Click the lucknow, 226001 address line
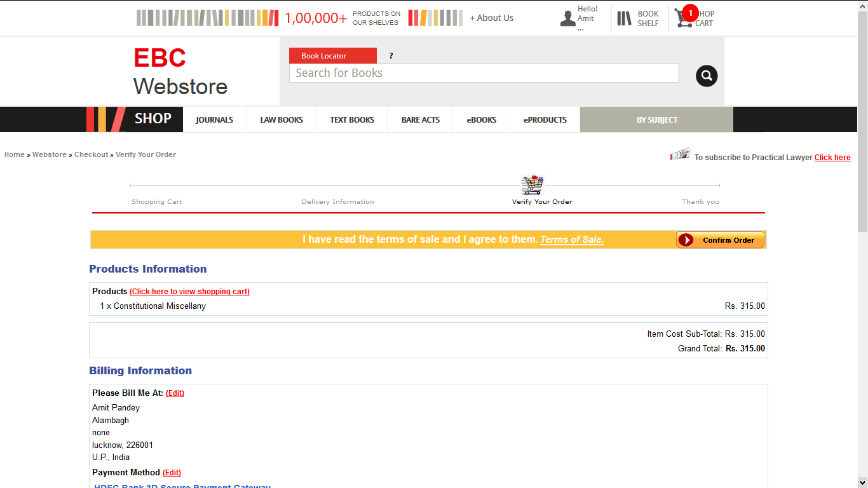The height and width of the screenshot is (488, 868). tap(123, 445)
